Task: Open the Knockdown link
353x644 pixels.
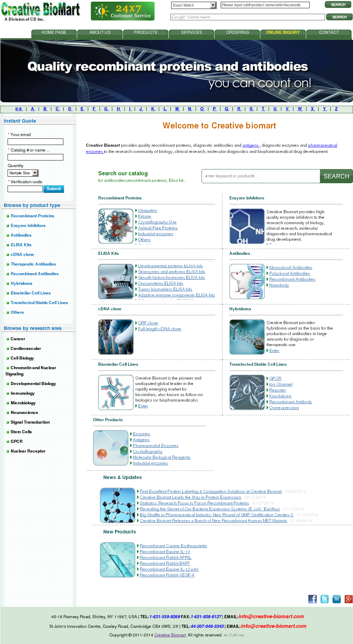Action: tap(280, 396)
